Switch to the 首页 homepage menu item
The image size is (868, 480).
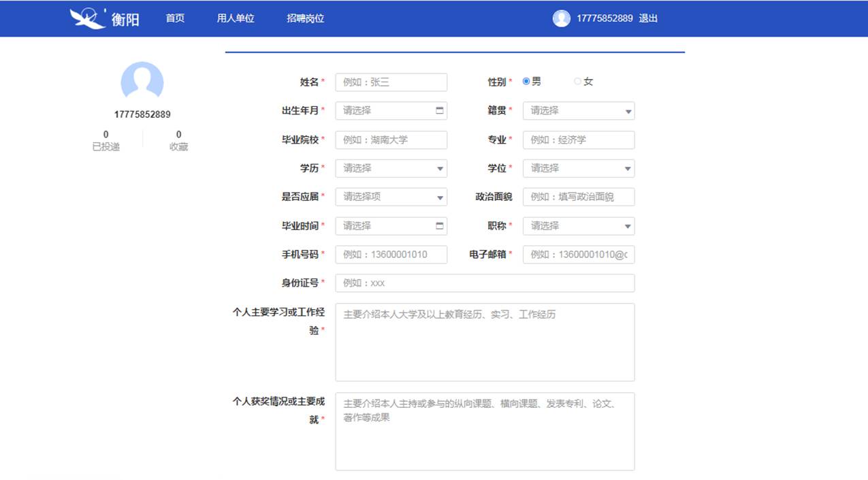pyautogui.click(x=174, y=18)
